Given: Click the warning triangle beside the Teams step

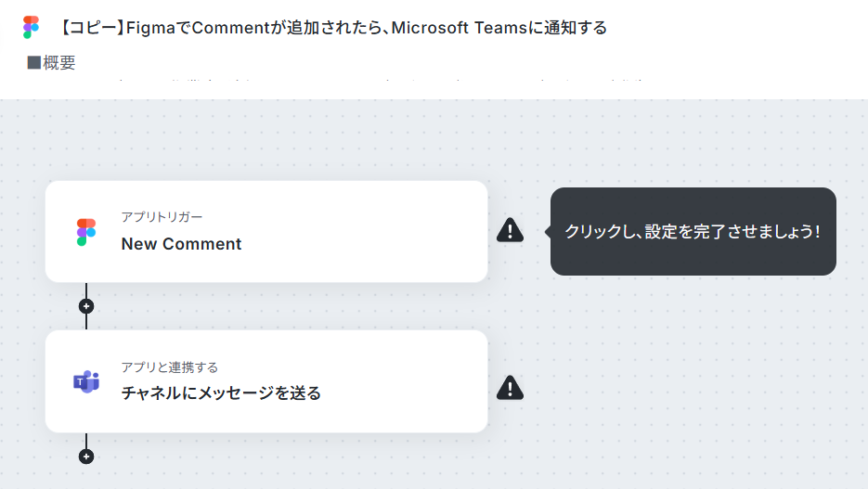Looking at the screenshot, I should pos(510,387).
